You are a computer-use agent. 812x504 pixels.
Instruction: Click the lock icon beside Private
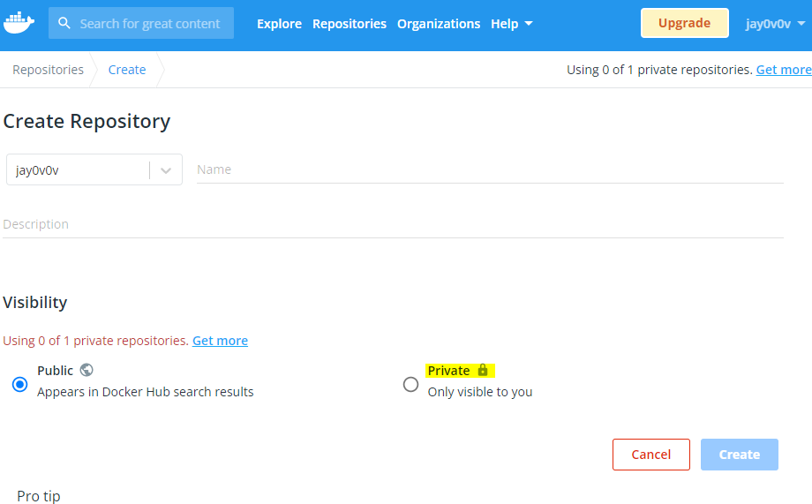(x=483, y=370)
